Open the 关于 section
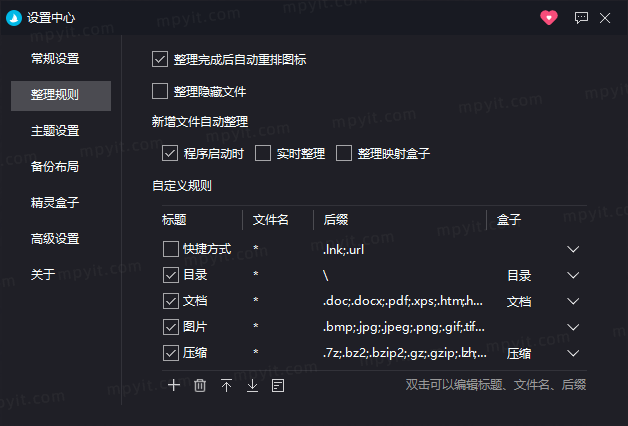This screenshot has width=628, height=426. point(43,275)
